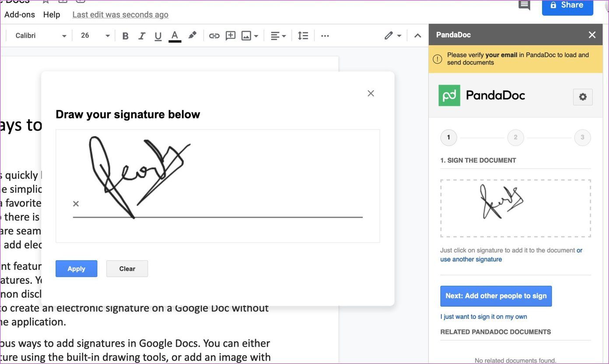The width and height of the screenshot is (609, 364).
Task: Open PandaDoc settings gear
Action: [x=583, y=97]
